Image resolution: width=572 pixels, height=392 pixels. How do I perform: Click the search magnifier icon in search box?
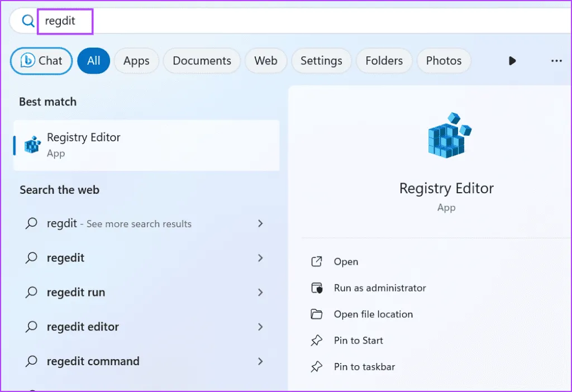coord(27,21)
